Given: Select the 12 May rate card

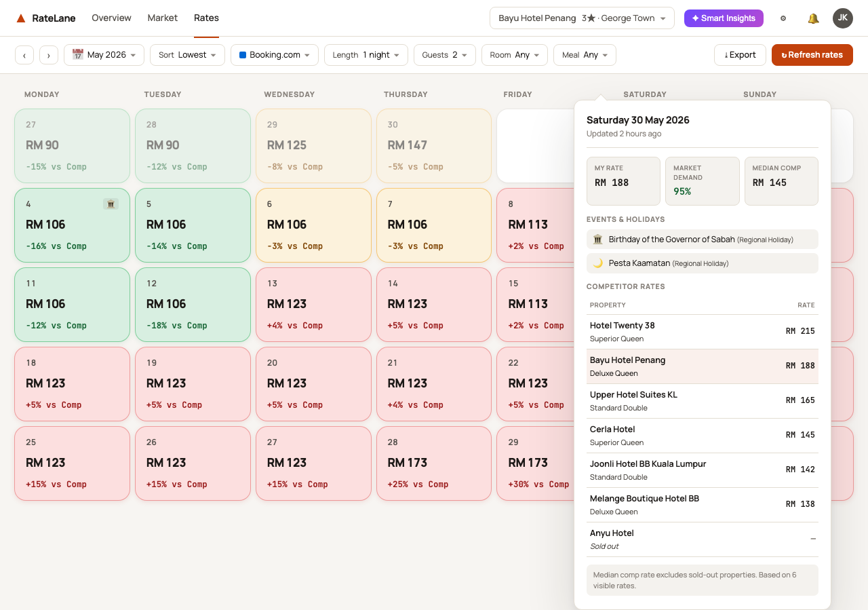Looking at the screenshot, I should (193, 305).
